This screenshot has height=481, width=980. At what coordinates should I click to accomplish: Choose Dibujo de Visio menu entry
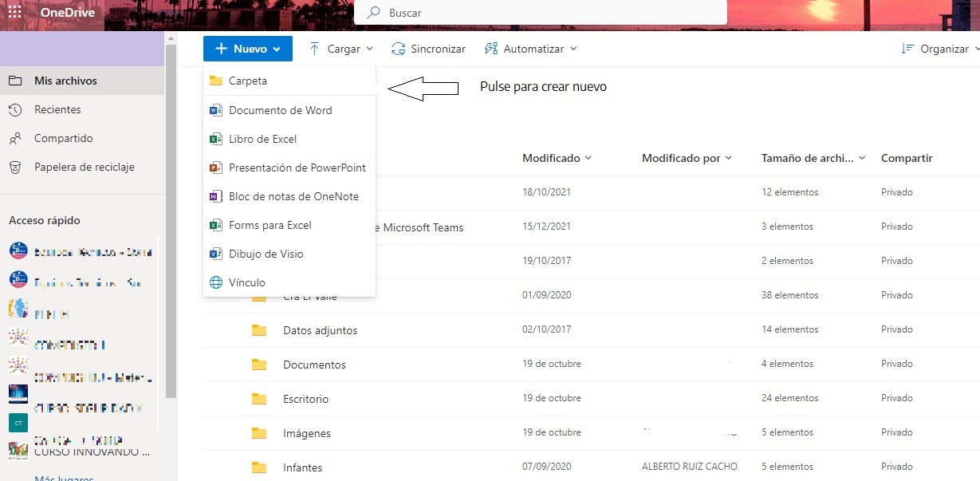(x=289, y=254)
